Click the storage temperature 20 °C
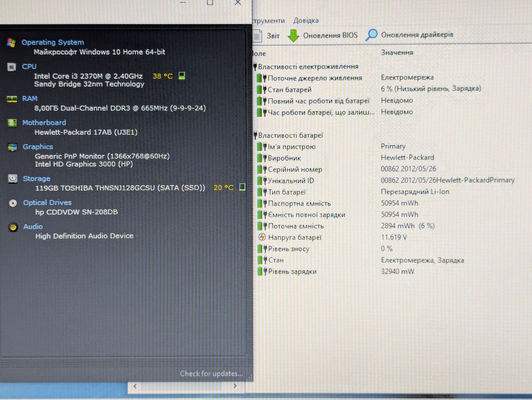 point(224,187)
